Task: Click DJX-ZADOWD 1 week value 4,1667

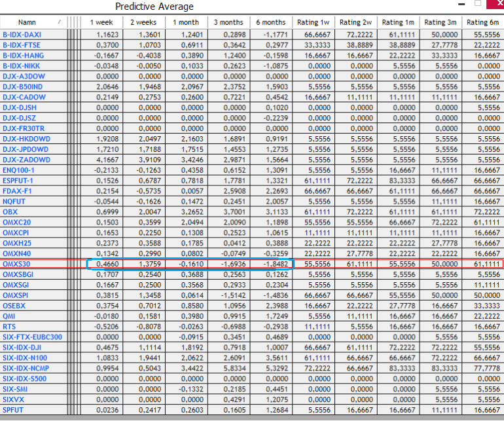Action: pyautogui.click(x=107, y=160)
